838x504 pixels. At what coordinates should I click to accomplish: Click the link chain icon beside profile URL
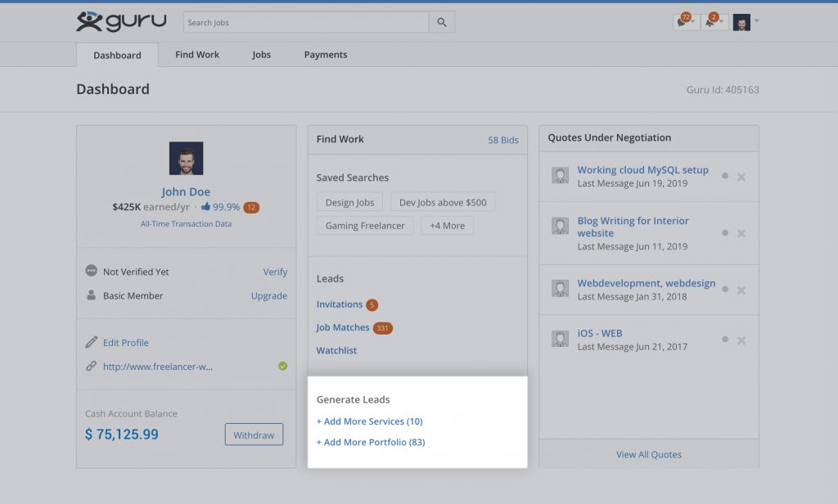(x=92, y=366)
